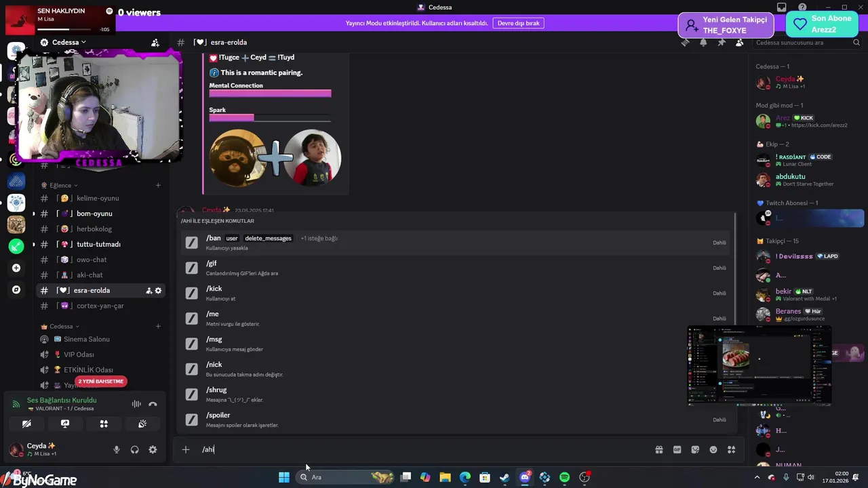Image resolution: width=868 pixels, height=488 pixels.
Task: Click the Windows Start button
Action: click(x=284, y=477)
